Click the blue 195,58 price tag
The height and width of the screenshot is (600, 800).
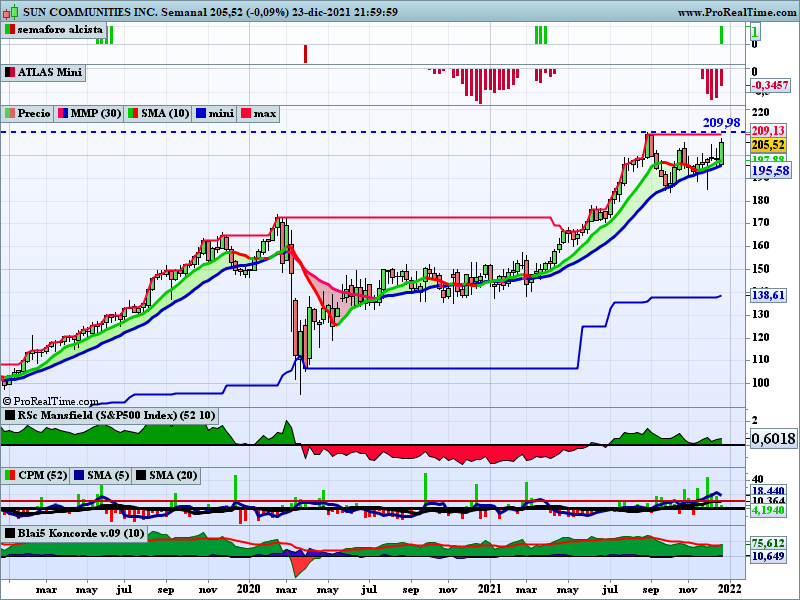(x=770, y=170)
